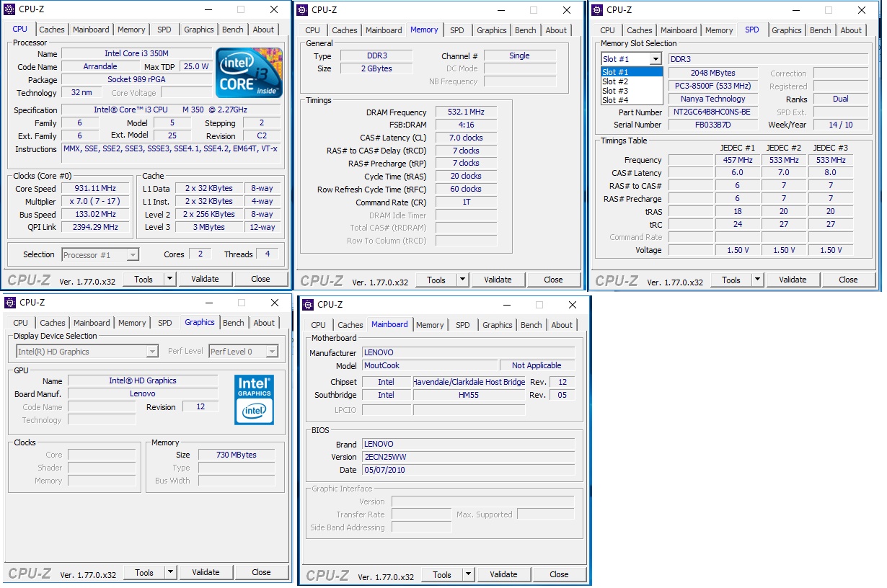This screenshot has height=588, width=887.
Task: Open Tools arrow menu in SPD window
Action: (x=757, y=280)
